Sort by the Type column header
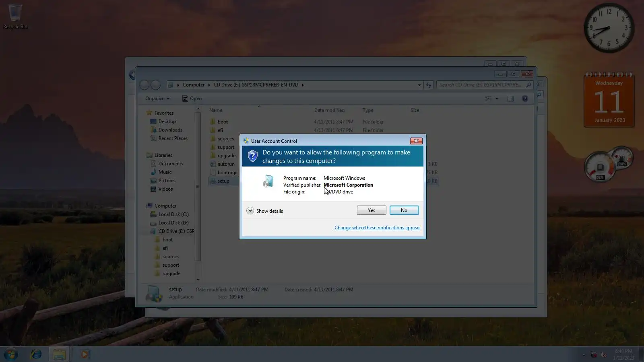The height and width of the screenshot is (362, 644). click(x=368, y=110)
